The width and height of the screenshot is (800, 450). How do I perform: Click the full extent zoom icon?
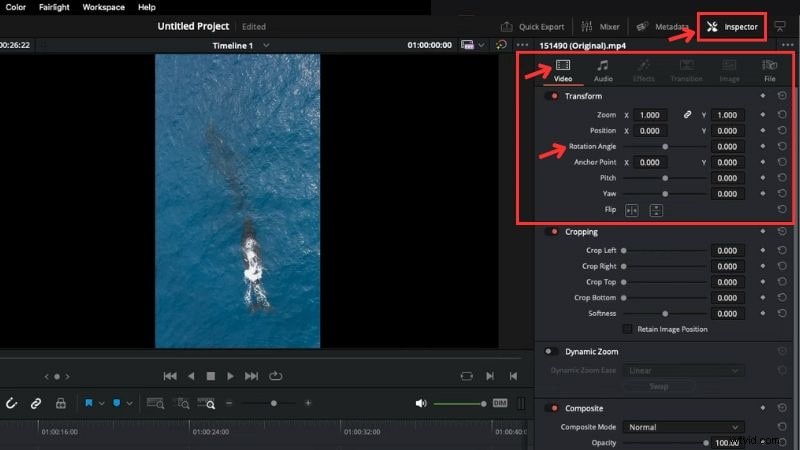click(155, 404)
